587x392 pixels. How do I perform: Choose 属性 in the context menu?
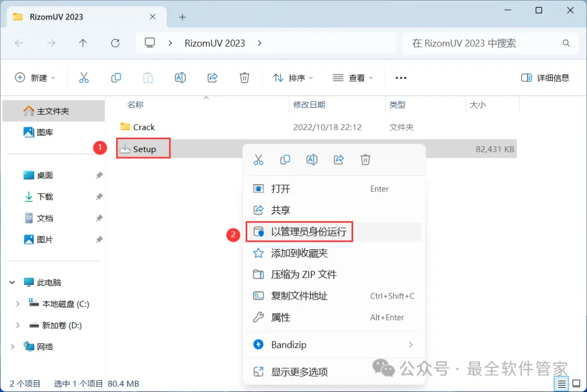(x=334, y=318)
